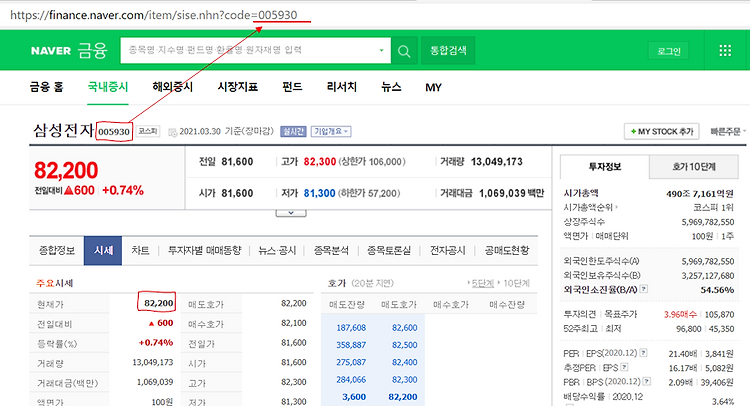
Task: Expand the price summary with the chevron button
Action: (x=291, y=213)
